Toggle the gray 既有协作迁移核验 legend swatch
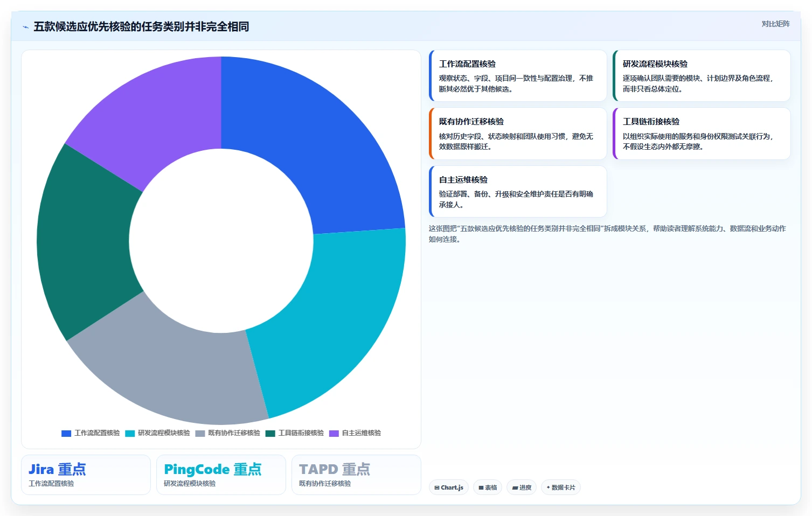The width and height of the screenshot is (812, 516). point(200,433)
